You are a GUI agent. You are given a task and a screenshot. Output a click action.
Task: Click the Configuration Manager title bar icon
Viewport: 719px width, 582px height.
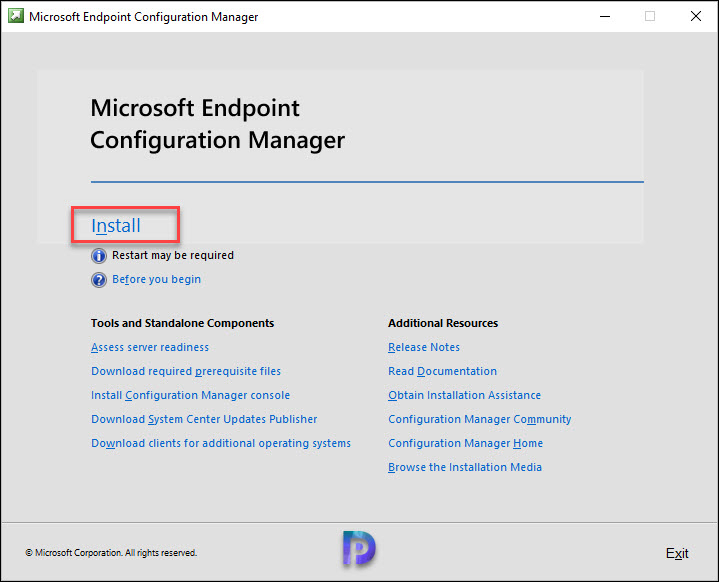[x=16, y=16]
